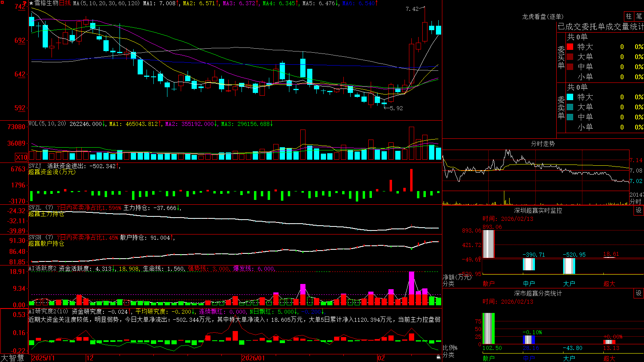Click the AI研究度2(10) indicator label
The image size is (644, 362).
pyautogui.click(x=48, y=311)
